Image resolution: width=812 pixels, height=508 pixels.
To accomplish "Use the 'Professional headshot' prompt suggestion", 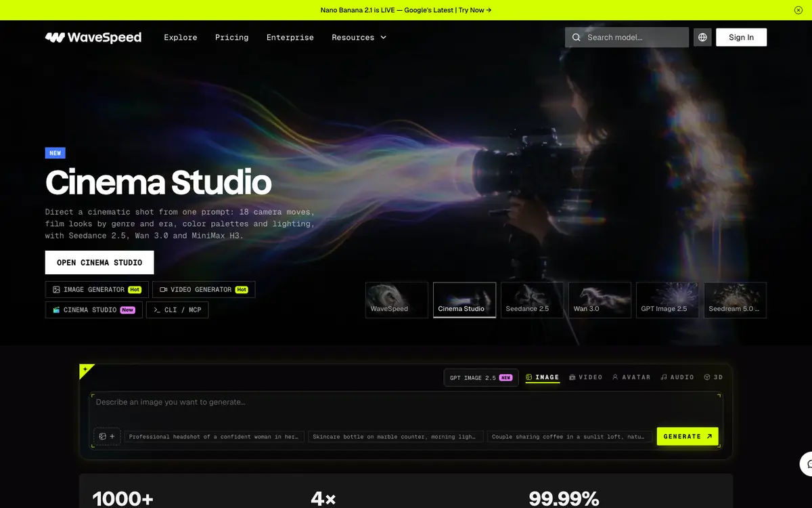I will (x=214, y=437).
